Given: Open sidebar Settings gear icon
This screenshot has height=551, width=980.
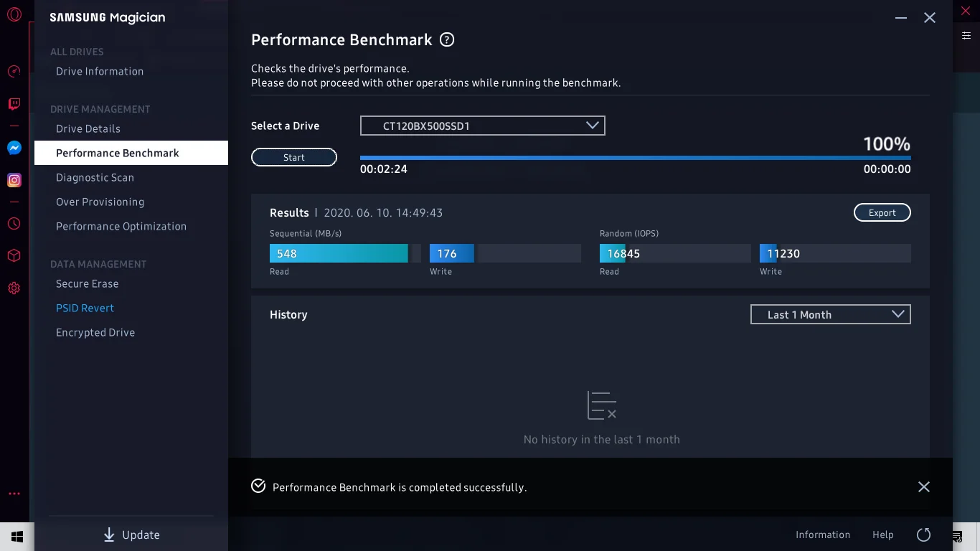Looking at the screenshot, I should [x=14, y=288].
